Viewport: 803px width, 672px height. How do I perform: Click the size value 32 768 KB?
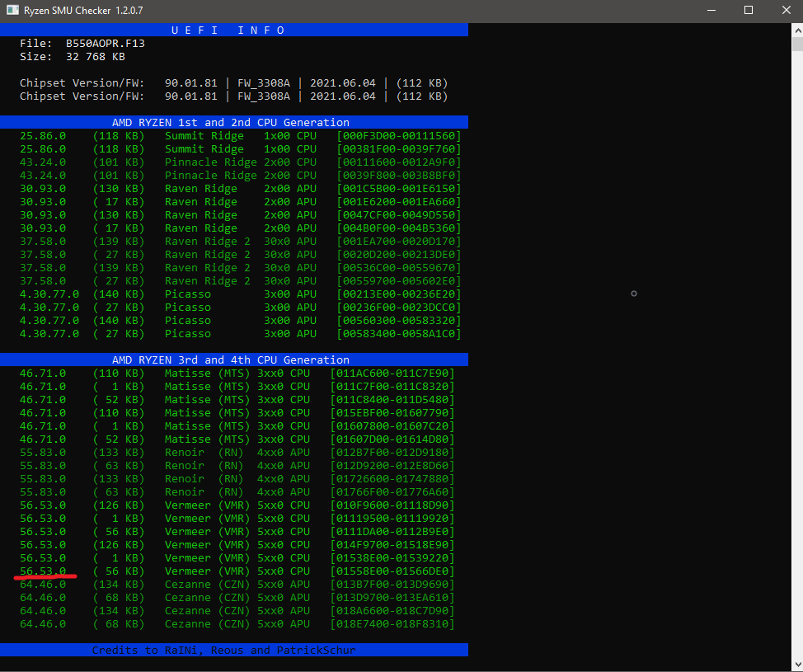tap(96, 57)
